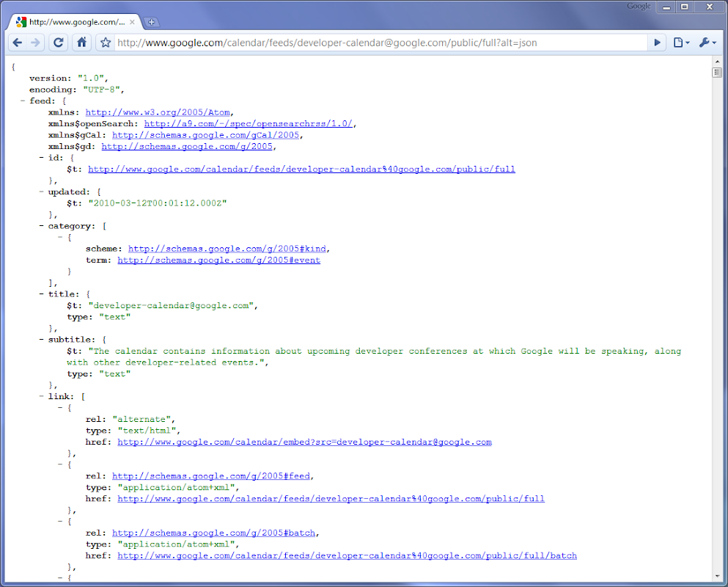Collapse the category array
This screenshot has height=587, width=728.
pos(41,226)
